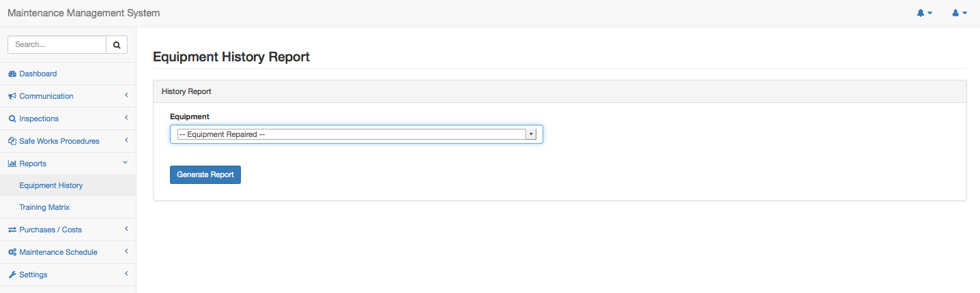
Task: Open the Training Matrix report
Action: (44, 207)
